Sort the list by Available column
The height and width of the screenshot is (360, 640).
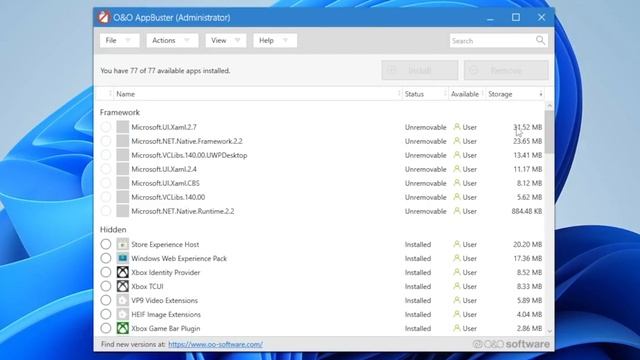pos(467,94)
